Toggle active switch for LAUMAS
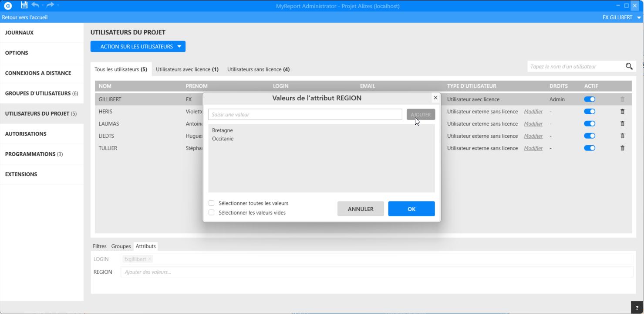Screen dimensions: 644x314 click(x=590, y=124)
